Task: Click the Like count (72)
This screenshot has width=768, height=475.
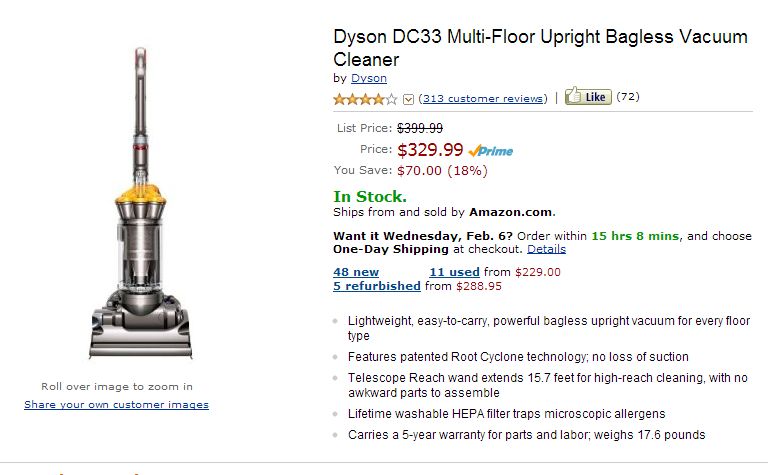Action: click(x=628, y=97)
